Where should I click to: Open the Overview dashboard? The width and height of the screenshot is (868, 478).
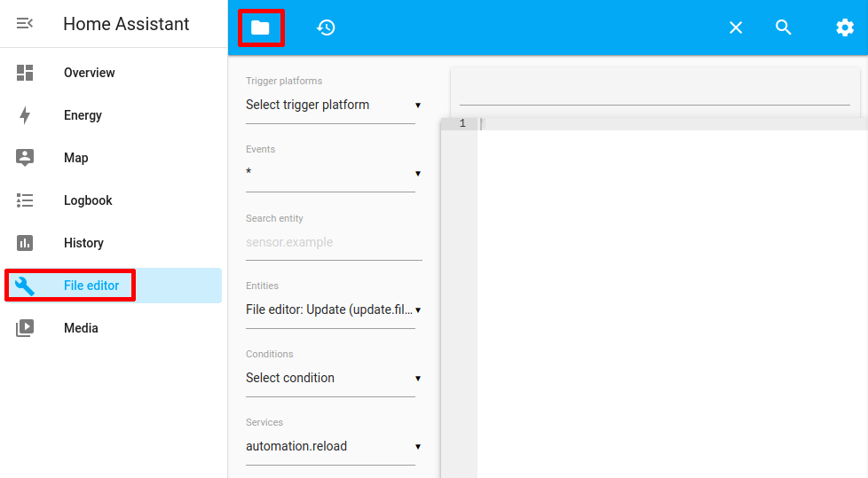(x=113, y=73)
